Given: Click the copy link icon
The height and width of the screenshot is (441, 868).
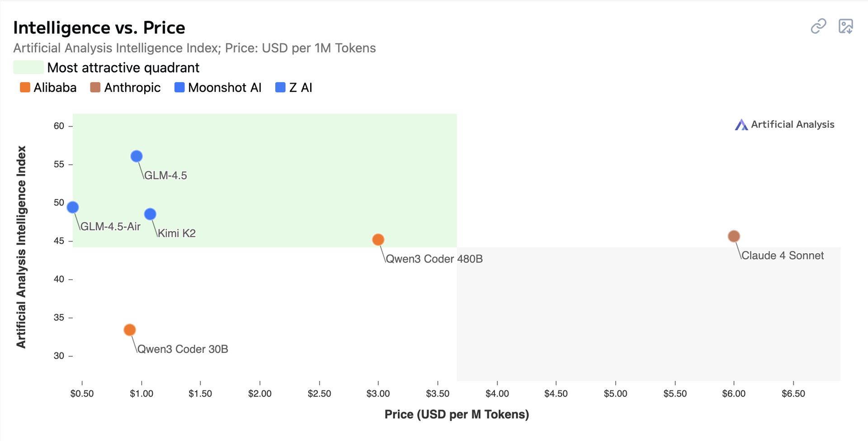Looking at the screenshot, I should [818, 26].
